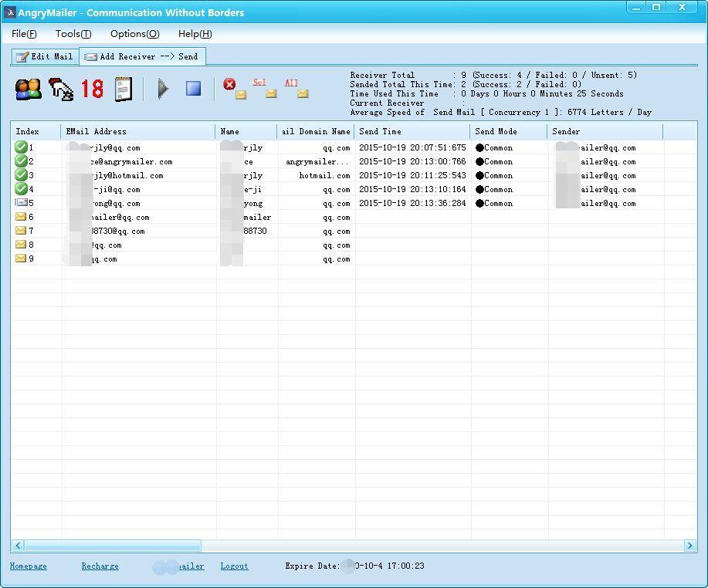Image resolution: width=708 pixels, height=588 pixels.
Task: Click the All envelope icon
Action: pyautogui.click(x=296, y=89)
